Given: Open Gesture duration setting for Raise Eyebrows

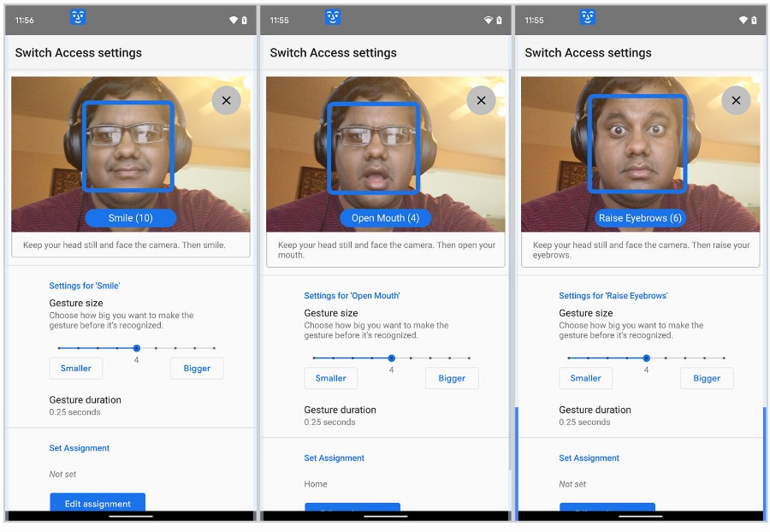Looking at the screenshot, I should tap(595, 416).
